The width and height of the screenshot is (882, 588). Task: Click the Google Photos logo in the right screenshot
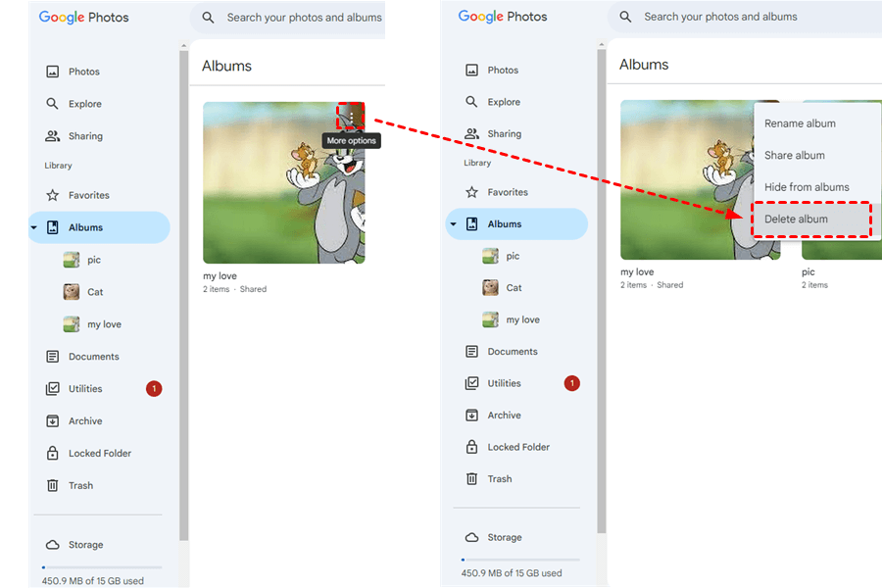(x=503, y=17)
